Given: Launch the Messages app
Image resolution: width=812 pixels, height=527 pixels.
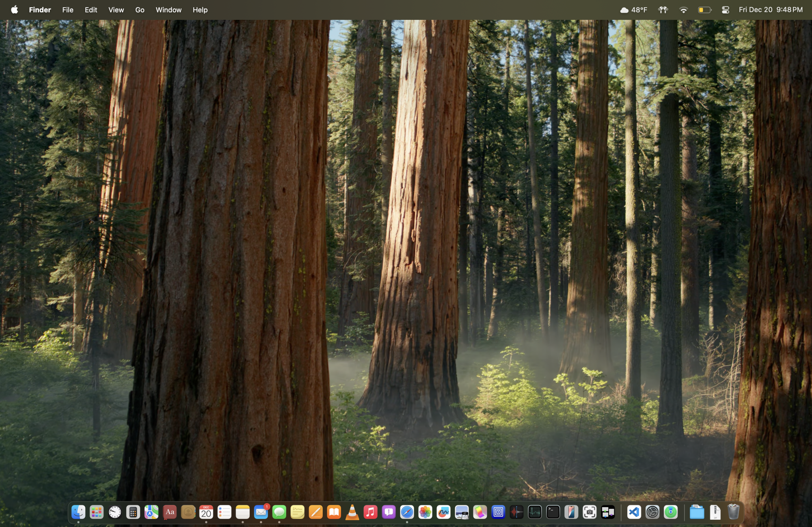Looking at the screenshot, I should [279, 512].
